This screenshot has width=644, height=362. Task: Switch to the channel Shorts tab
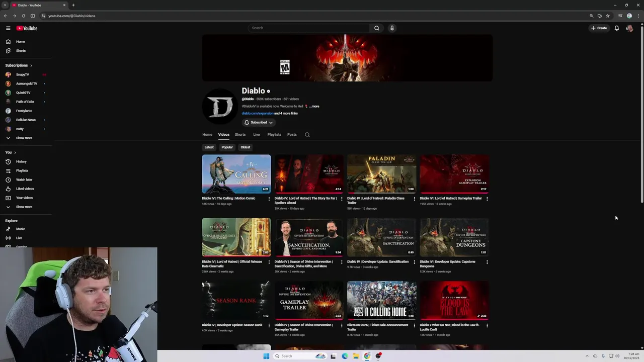[x=240, y=135]
